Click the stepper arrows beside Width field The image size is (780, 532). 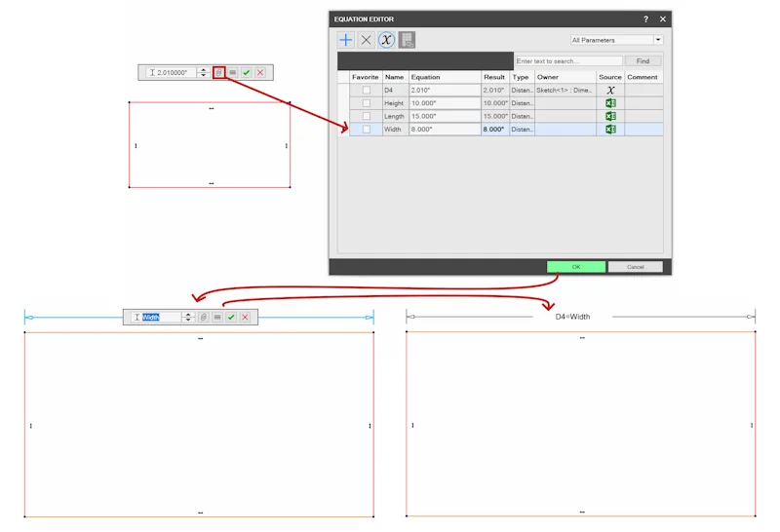(188, 318)
